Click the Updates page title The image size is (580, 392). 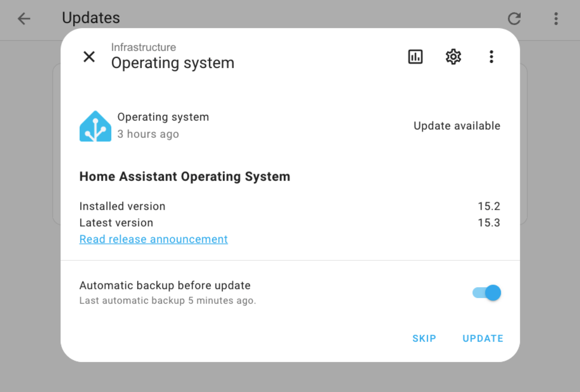pos(91,18)
